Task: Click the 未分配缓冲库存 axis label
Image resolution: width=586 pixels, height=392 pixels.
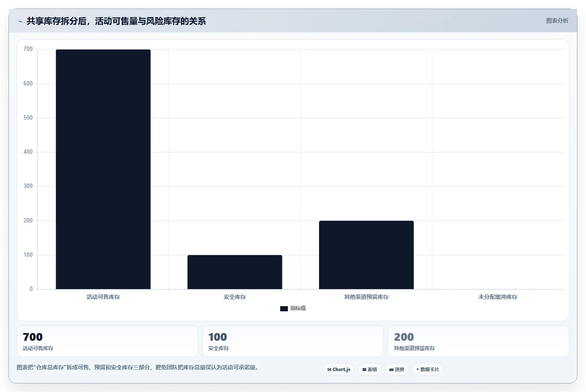Action: click(x=498, y=297)
